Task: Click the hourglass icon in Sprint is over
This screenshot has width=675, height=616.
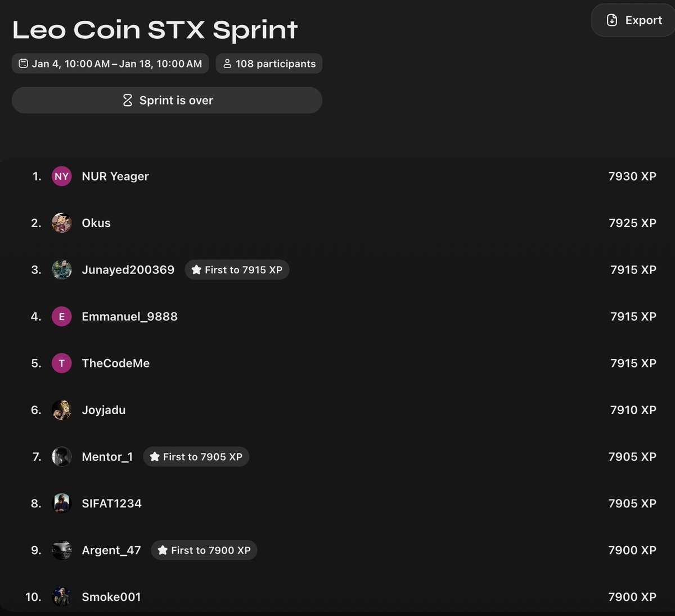Action: click(128, 100)
